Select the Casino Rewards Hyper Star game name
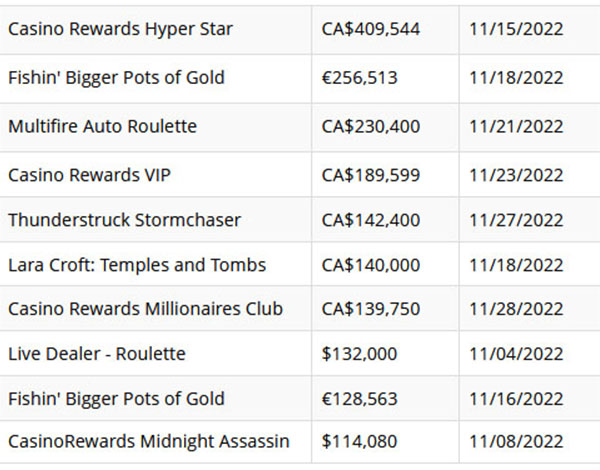 [x=120, y=30]
